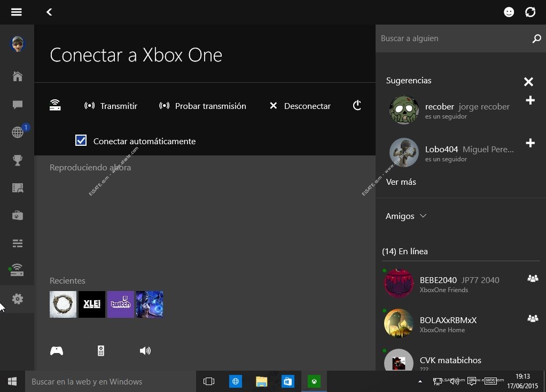This screenshot has height=392, width=546.
Task: Go back with the back arrow
Action: coord(49,12)
